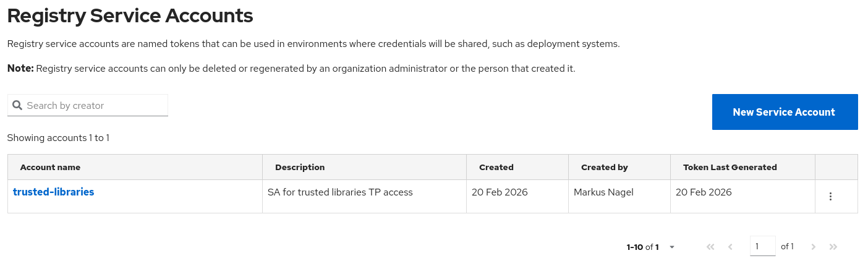The height and width of the screenshot is (266, 868).
Task: Expand the items-per-page caret dropdown
Action: pyautogui.click(x=672, y=247)
